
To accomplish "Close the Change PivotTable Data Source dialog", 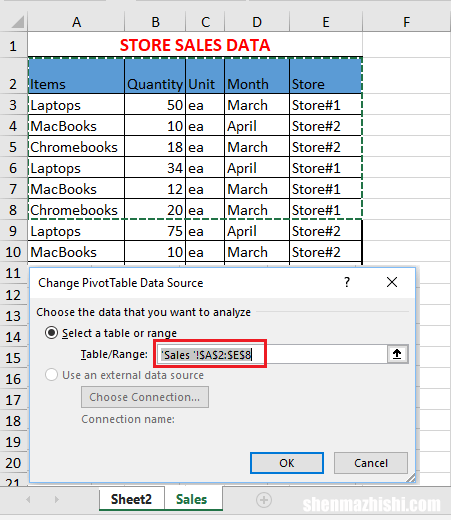I will point(392,282).
